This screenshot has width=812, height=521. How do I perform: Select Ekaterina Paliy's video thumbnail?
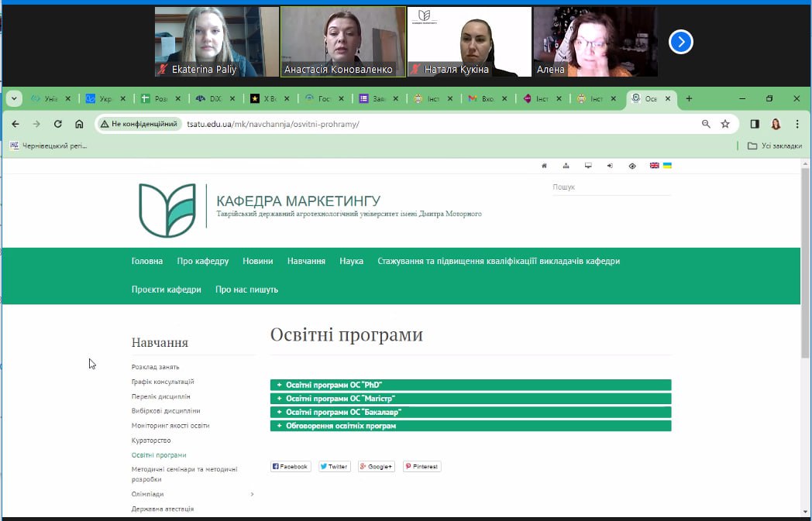click(216, 42)
